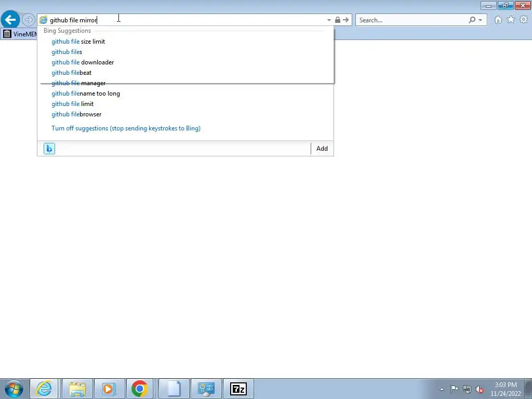532x399 pixels.
Task: Open the search provider dropdown arrow
Action: 481,20
